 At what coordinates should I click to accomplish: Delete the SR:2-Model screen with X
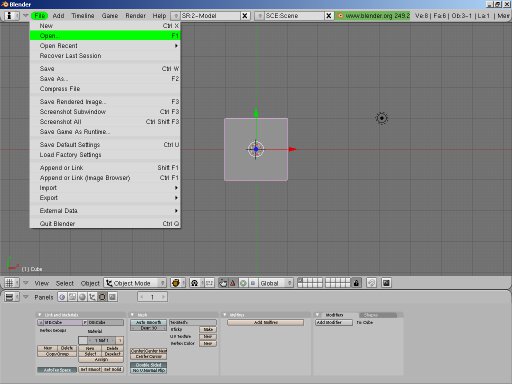pos(245,16)
